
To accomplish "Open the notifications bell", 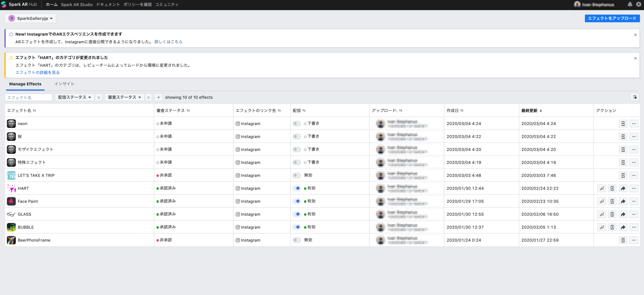I will pyautogui.click(x=630, y=4).
